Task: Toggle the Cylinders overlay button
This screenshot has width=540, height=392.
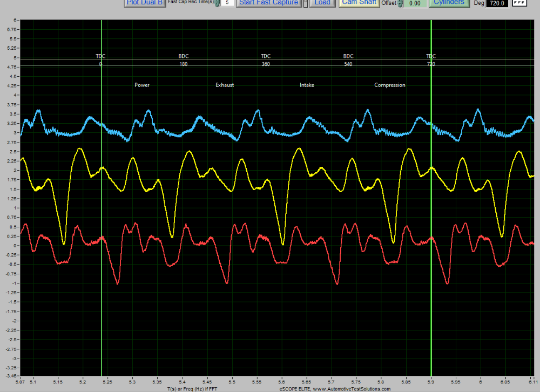Action: [x=449, y=3]
